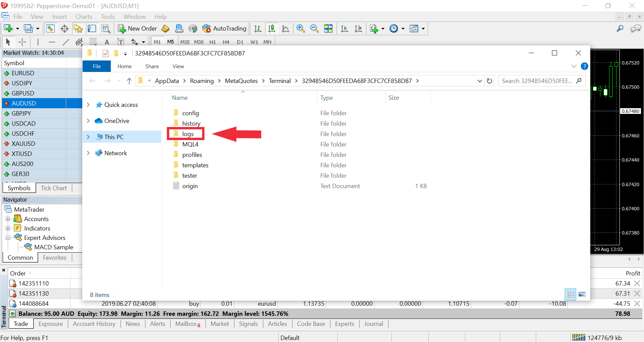Open the View tab in Explorer

178,67
